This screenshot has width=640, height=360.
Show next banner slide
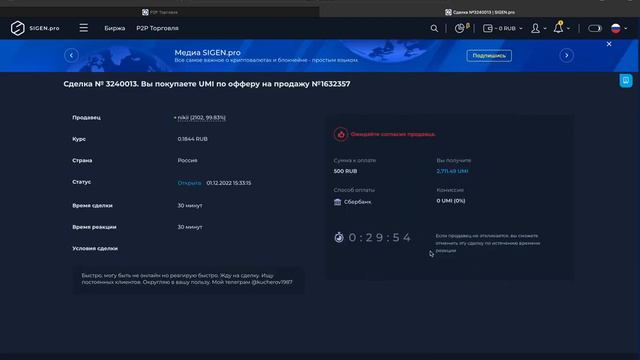[x=567, y=55]
